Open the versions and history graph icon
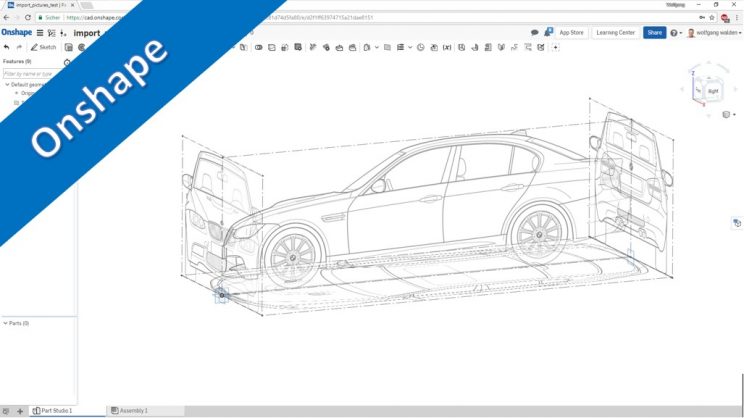Image resolution: width=744 pixels, height=418 pixels. [52, 33]
